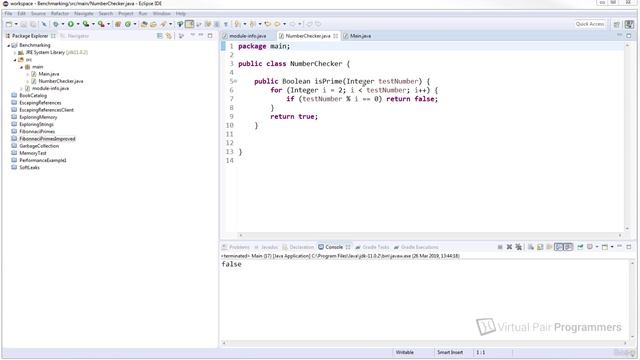Open the Gradle Tasks view tab
The image size is (640, 360).
[x=372, y=247]
